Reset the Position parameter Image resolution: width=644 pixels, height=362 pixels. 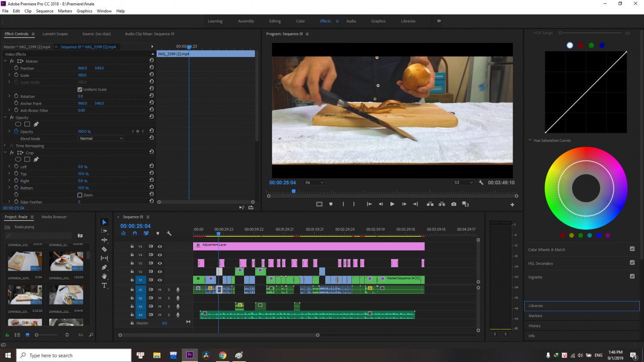[x=152, y=67]
